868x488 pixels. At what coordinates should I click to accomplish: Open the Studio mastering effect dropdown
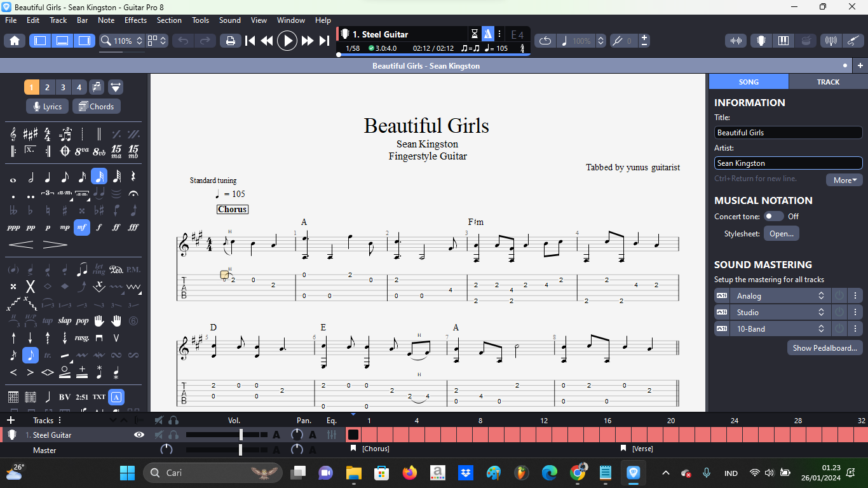[x=780, y=312]
